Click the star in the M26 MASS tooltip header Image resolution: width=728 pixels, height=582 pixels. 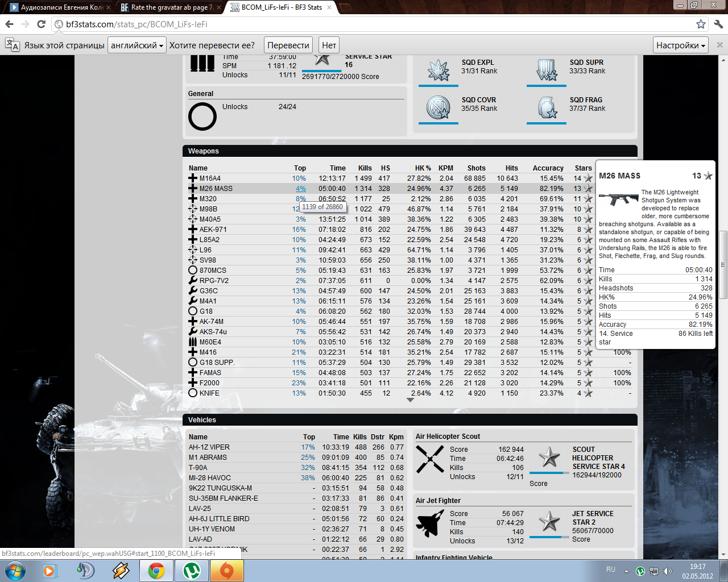tap(708, 176)
